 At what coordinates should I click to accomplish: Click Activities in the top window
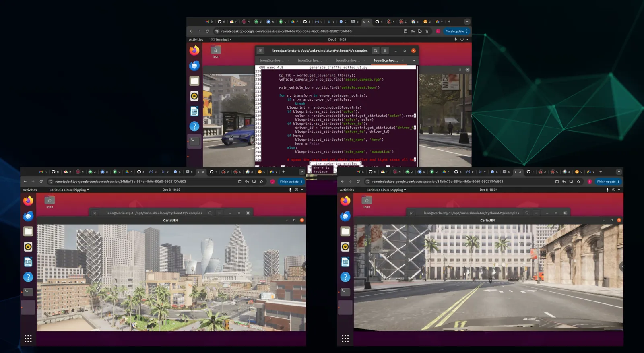click(x=196, y=39)
